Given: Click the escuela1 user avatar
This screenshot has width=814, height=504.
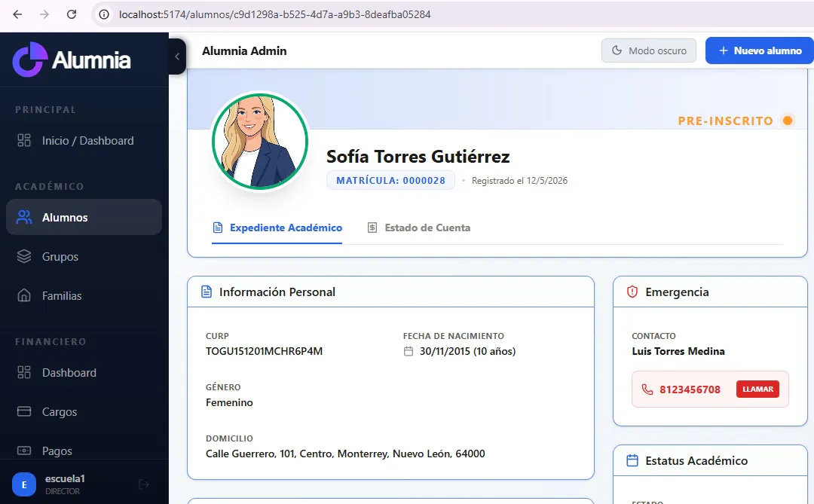Looking at the screenshot, I should [24, 484].
